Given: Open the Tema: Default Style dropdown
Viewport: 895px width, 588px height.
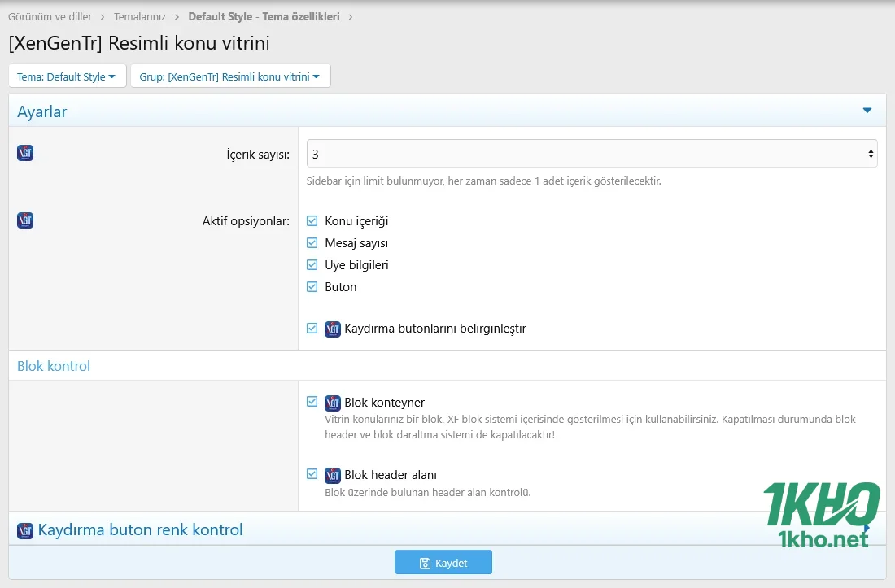Looking at the screenshot, I should [67, 76].
